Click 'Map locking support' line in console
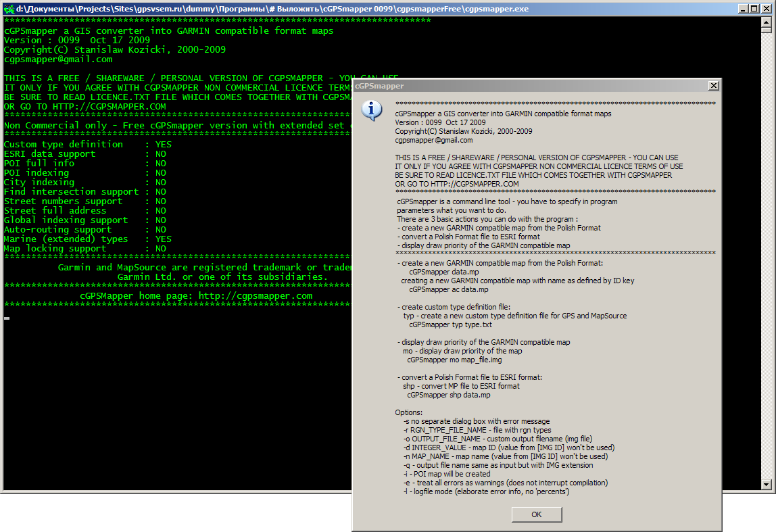 [85, 249]
